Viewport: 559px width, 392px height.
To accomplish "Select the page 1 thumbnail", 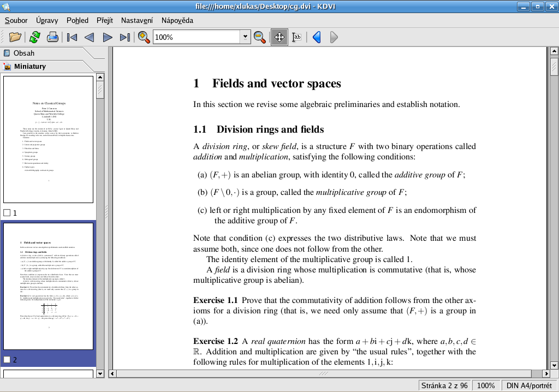I will click(48, 139).
